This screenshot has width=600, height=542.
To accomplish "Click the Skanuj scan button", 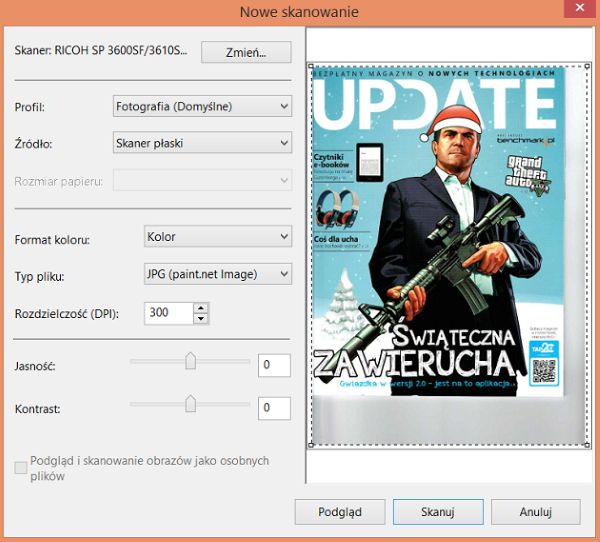I will pyautogui.click(x=438, y=512).
